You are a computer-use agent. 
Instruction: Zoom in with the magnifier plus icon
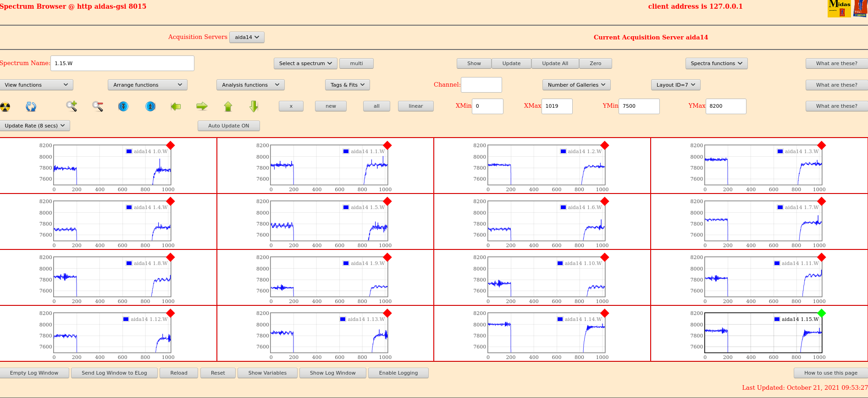tap(72, 106)
